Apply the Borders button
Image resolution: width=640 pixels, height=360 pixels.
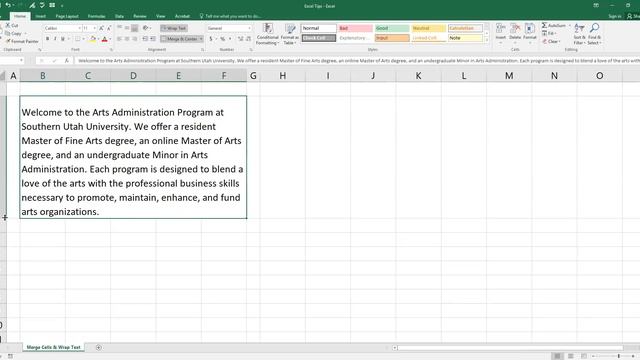(78, 39)
